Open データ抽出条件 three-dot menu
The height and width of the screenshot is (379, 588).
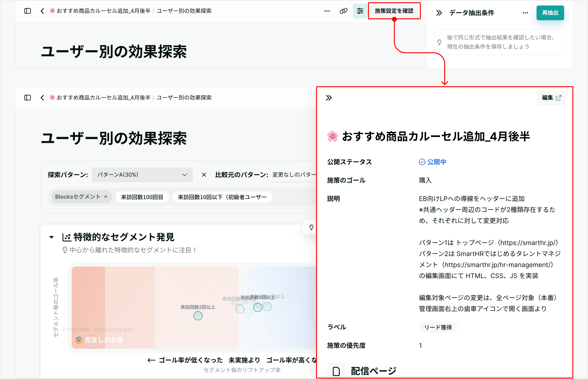[525, 13]
